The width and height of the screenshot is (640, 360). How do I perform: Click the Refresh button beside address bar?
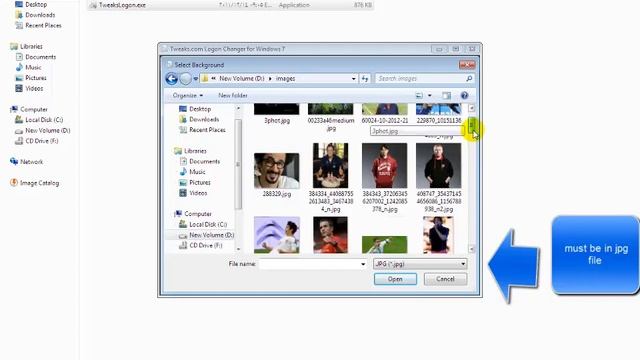click(x=365, y=78)
